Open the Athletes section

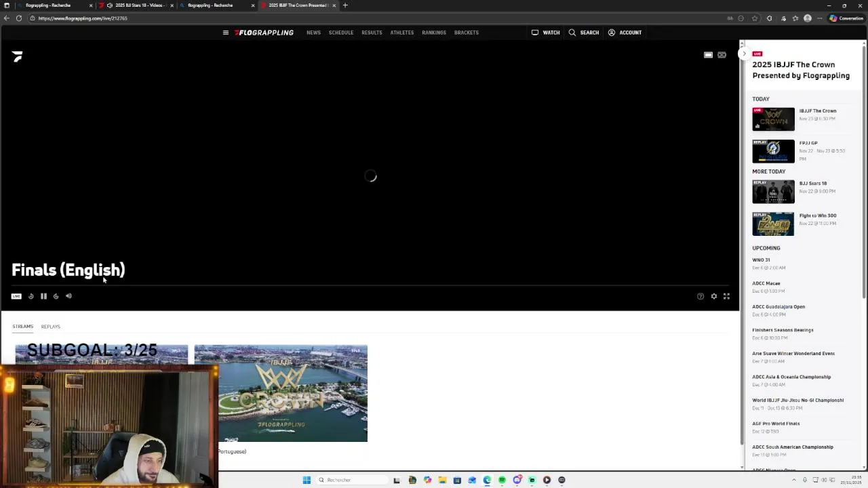click(x=402, y=33)
